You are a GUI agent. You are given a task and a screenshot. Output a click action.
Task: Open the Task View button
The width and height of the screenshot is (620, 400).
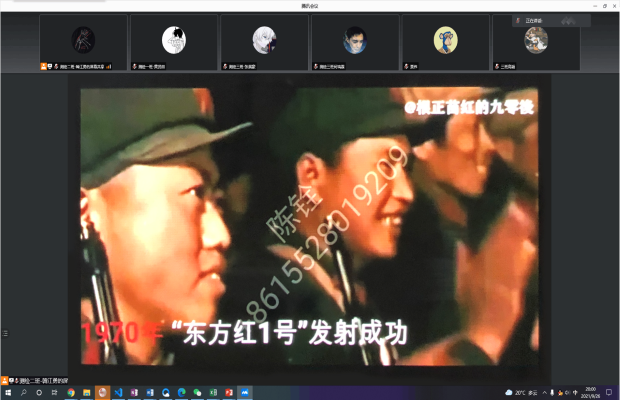tap(54, 393)
